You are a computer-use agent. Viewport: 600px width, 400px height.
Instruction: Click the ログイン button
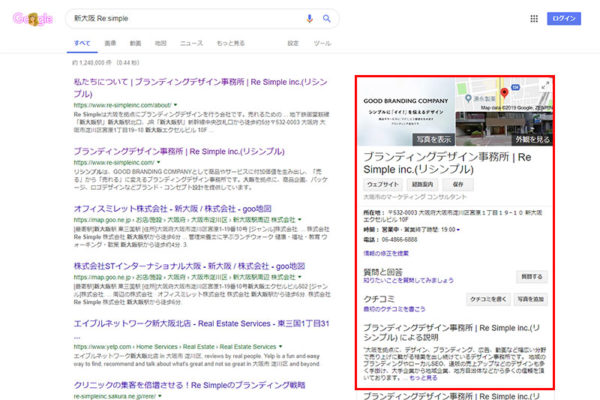(x=564, y=18)
